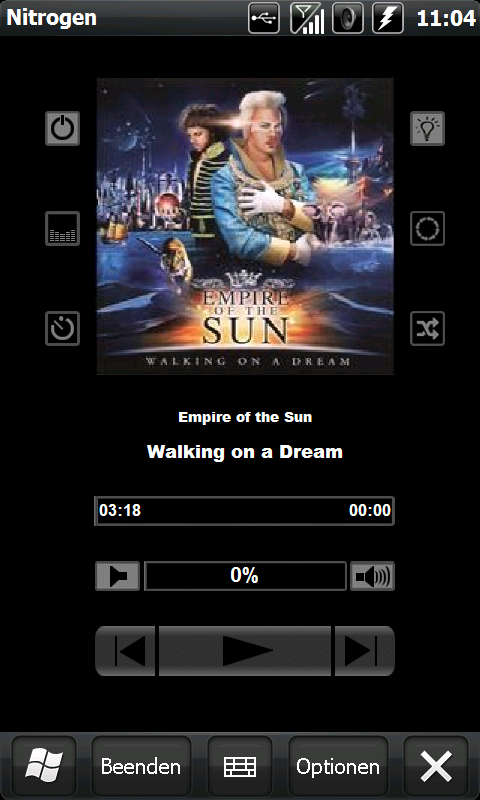Play the current track

click(246, 651)
